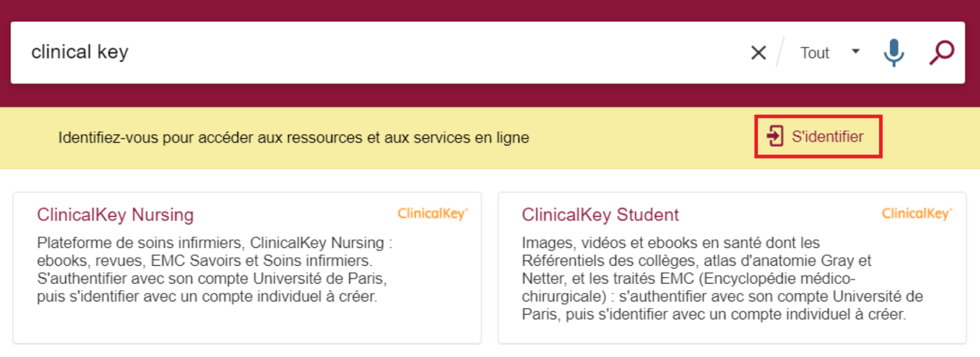Click the Student card description starting "Images, vidéos"
Image resolution: width=980 pixels, height=357 pixels.
click(722, 278)
